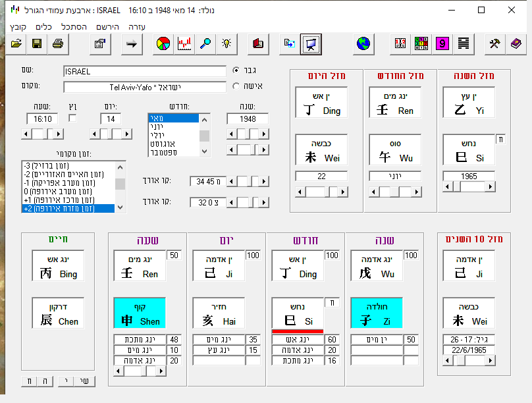Click the open folder toolbar icon
The image size is (532, 403).
[16, 44]
